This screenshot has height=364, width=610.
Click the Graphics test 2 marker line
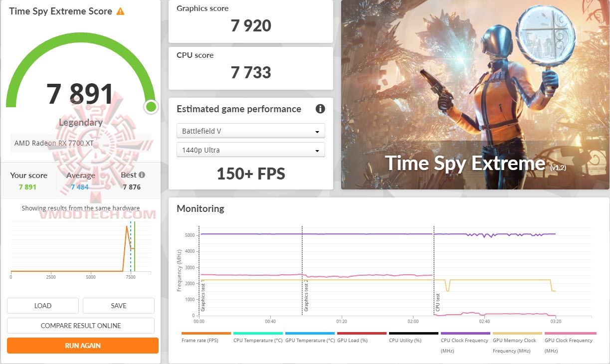click(x=302, y=270)
